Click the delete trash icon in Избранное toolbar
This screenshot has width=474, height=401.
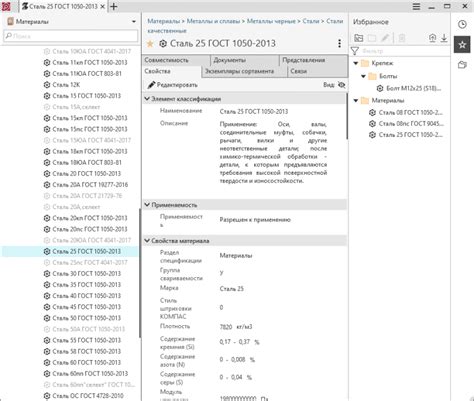coord(402,38)
